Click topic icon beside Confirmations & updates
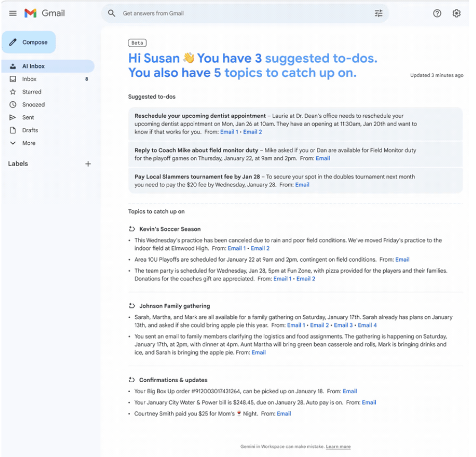The height and width of the screenshot is (457, 476). click(x=132, y=380)
